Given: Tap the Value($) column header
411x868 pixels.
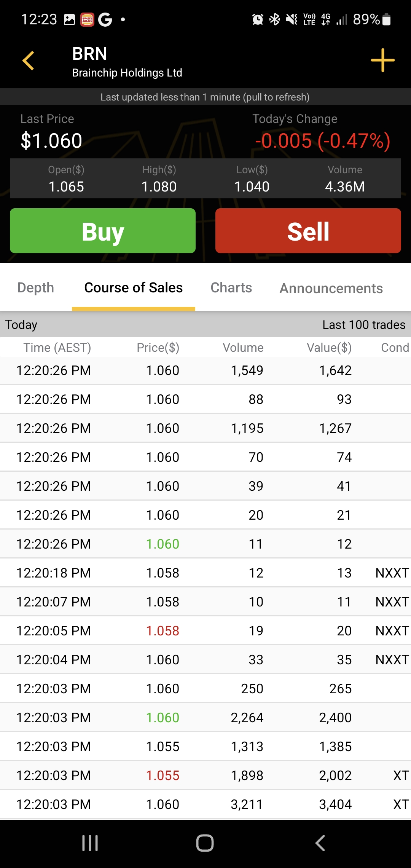Looking at the screenshot, I should click(329, 348).
